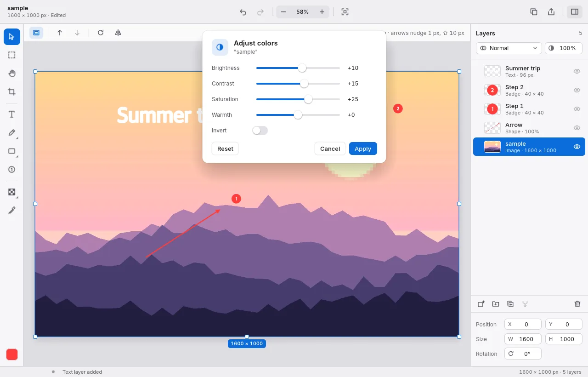Image resolution: width=588 pixels, height=377 pixels.
Task: Apply the color adjustments
Action: point(363,149)
